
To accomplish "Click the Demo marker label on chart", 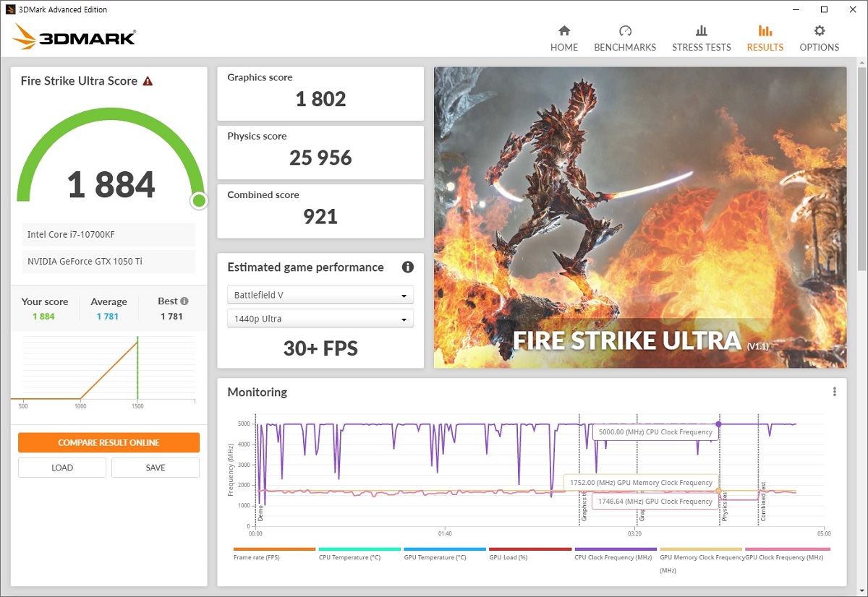I will tap(260, 513).
